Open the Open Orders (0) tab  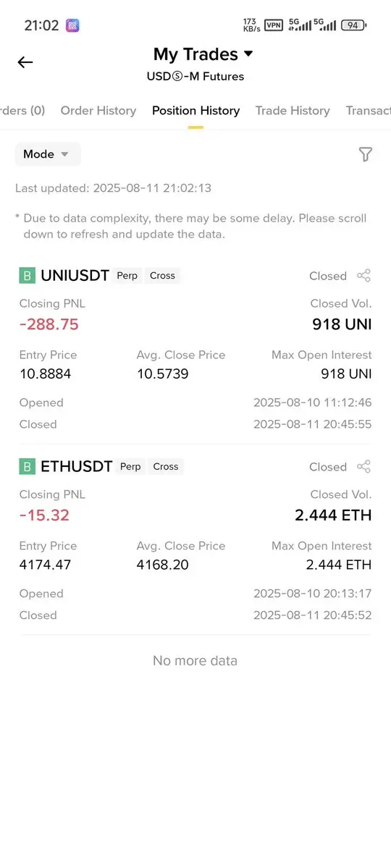tap(22, 111)
